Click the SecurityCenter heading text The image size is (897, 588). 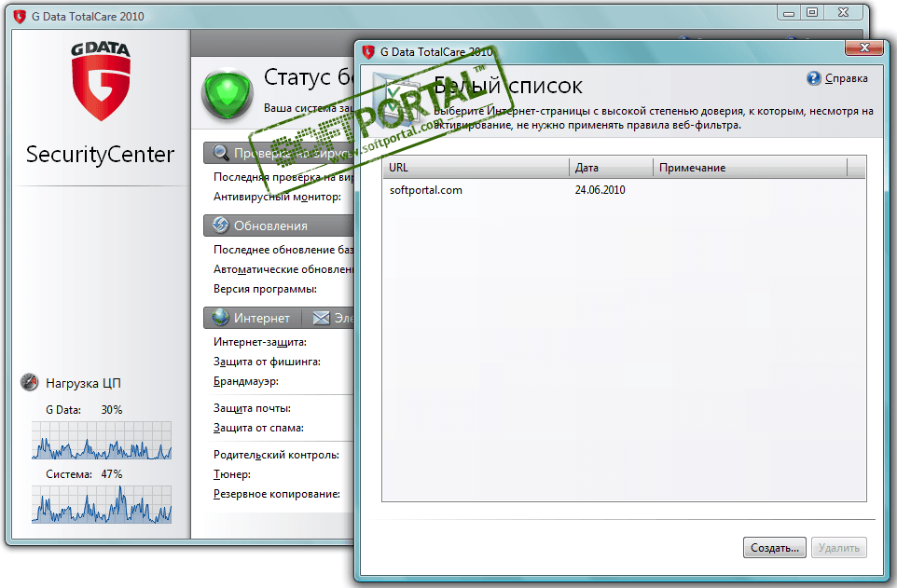100,155
